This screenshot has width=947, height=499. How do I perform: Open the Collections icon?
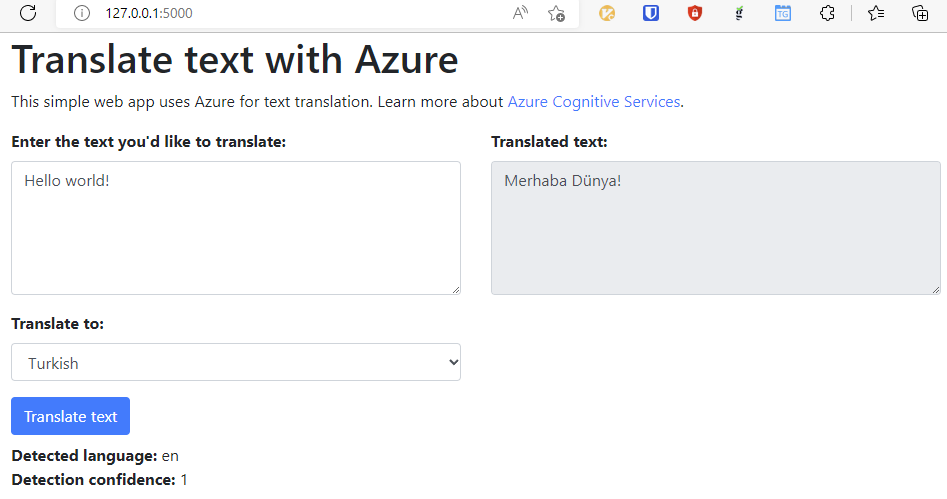(920, 13)
